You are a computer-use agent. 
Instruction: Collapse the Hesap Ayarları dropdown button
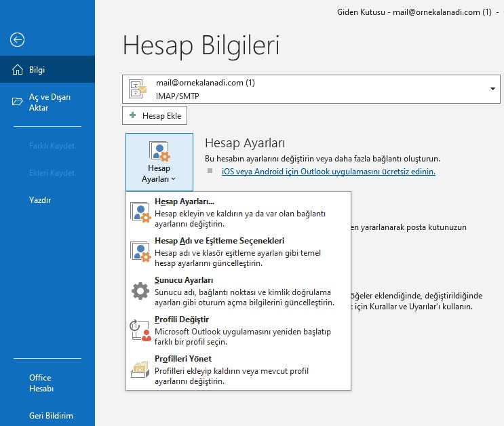[159, 162]
